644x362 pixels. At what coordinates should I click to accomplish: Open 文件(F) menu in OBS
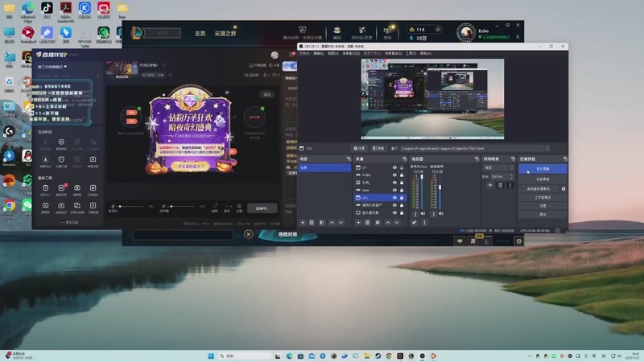[304, 53]
